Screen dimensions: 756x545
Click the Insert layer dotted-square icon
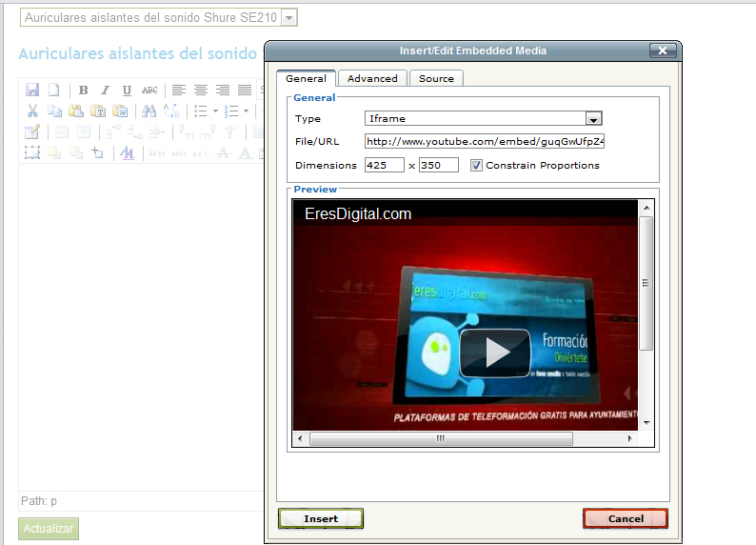click(x=32, y=153)
